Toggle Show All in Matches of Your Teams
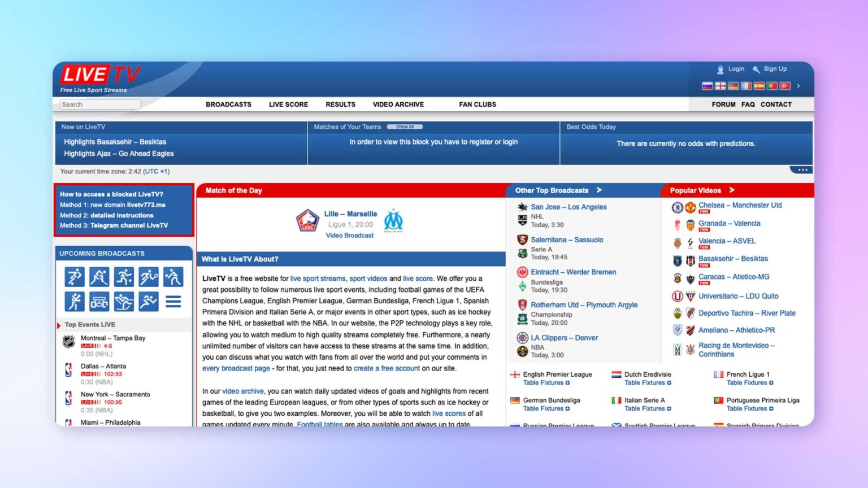 pos(405,127)
